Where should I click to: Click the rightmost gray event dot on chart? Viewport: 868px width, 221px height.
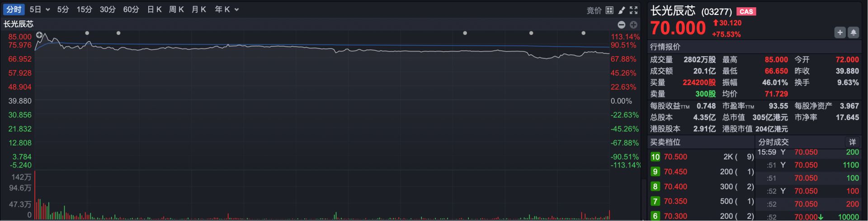pyautogui.click(x=584, y=33)
